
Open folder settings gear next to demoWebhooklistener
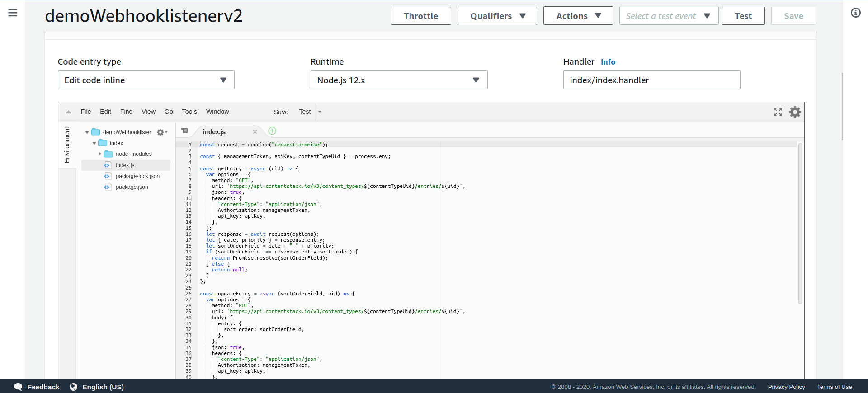tap(161, 132)
